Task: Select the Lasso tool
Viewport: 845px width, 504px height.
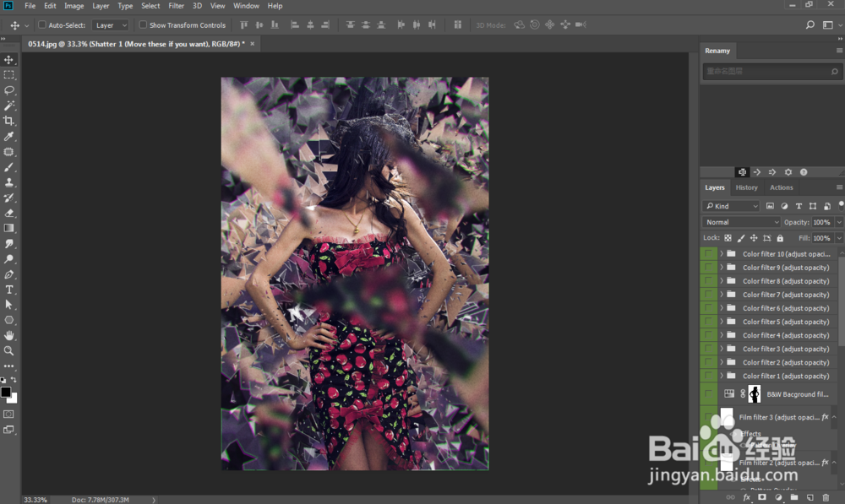Action: [9, 90]
